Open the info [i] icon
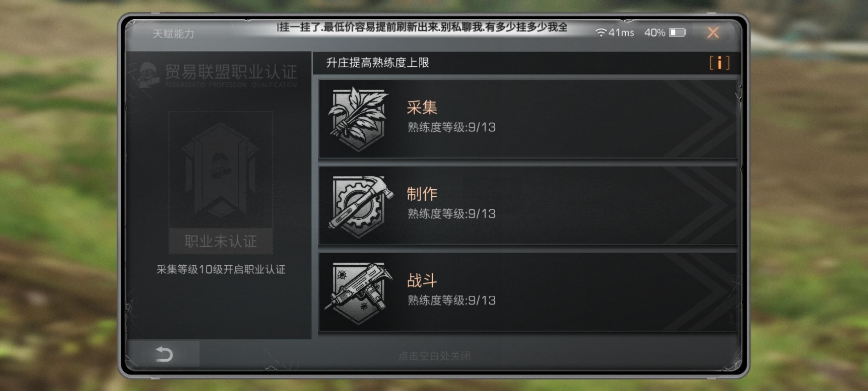 719,63
